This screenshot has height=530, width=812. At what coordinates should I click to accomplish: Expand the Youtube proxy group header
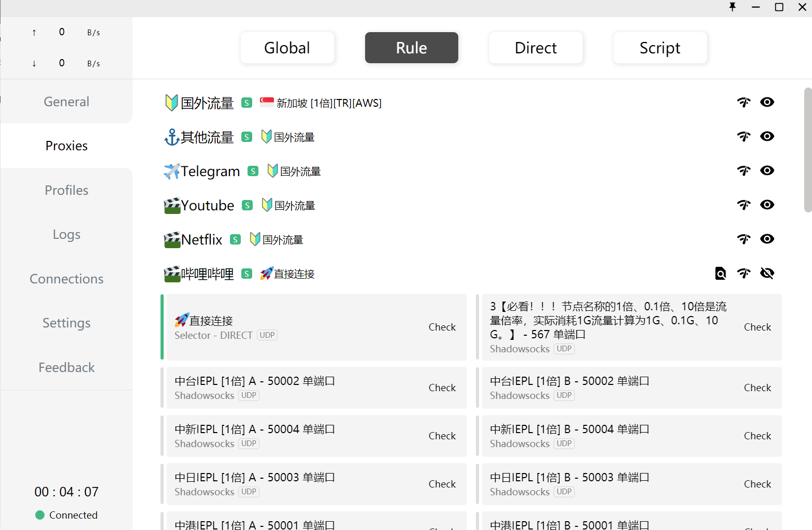[208, 205]
